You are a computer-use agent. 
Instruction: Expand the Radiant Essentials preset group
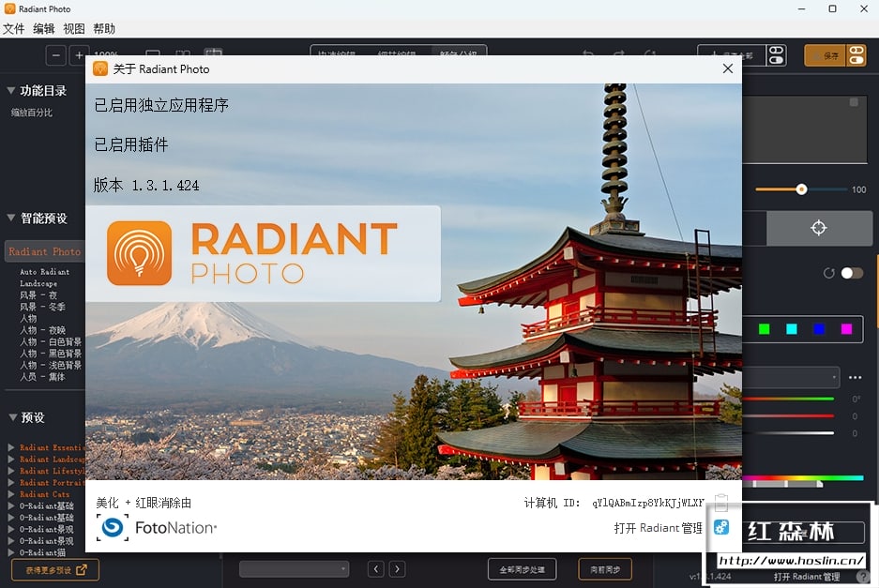coord(11,447)
